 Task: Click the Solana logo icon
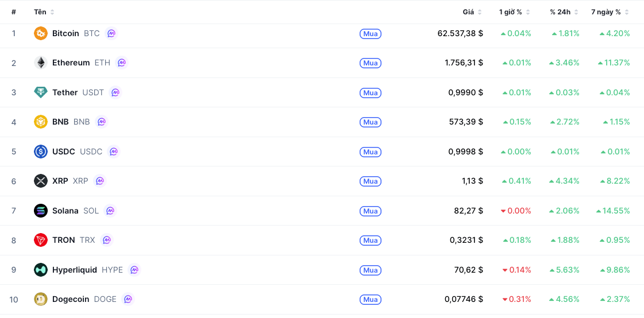tap(41, 211)
